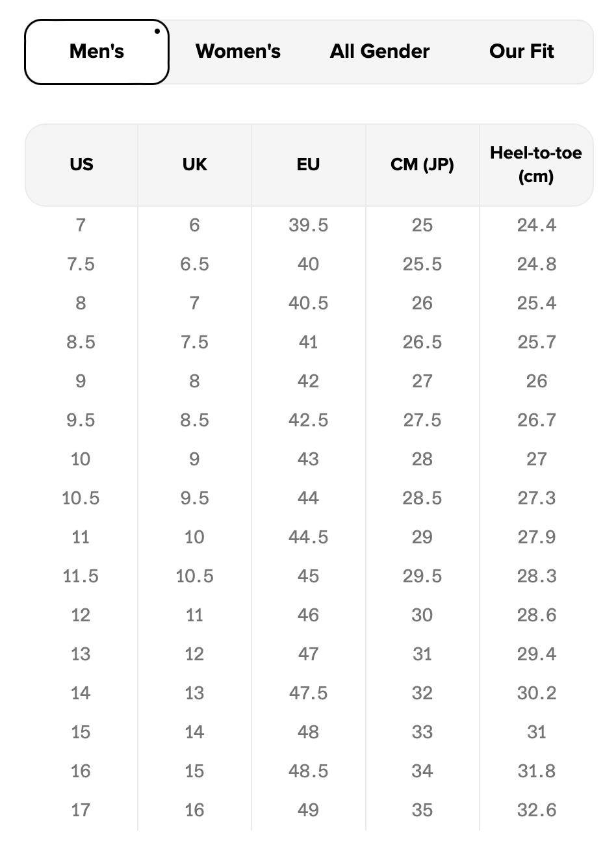Click the US column header
This screenshot has height=854, width=616.
(x=81, y=164)
